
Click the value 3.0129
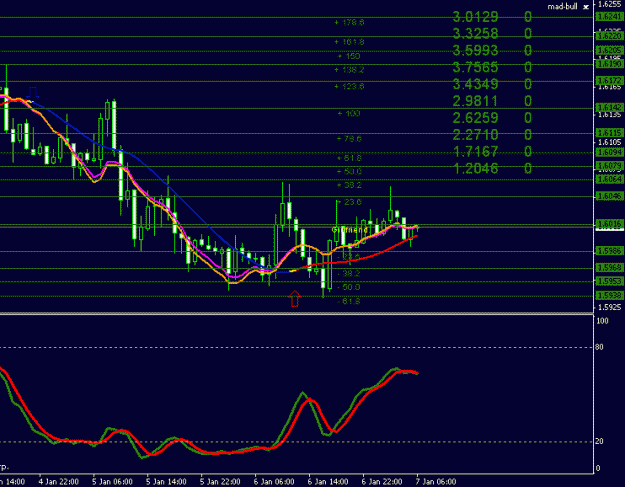pos(476,17)
